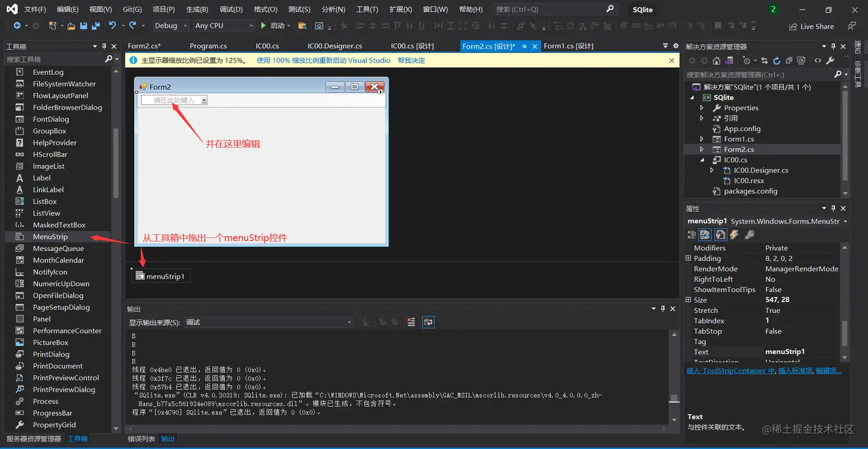Click the Undo icon in the toolbar

pyautogui.click(x=113, y=25)
